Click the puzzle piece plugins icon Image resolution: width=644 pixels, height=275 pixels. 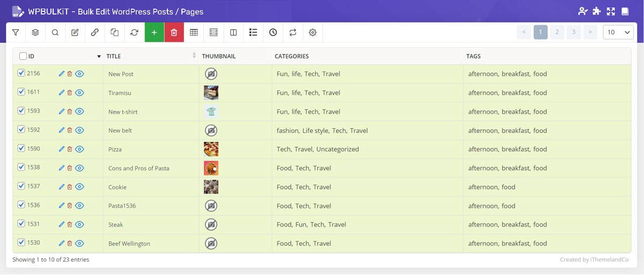(597, 11)
